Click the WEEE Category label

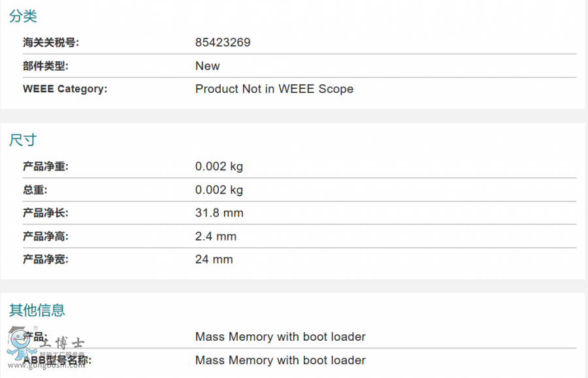[x=65, y=89]
